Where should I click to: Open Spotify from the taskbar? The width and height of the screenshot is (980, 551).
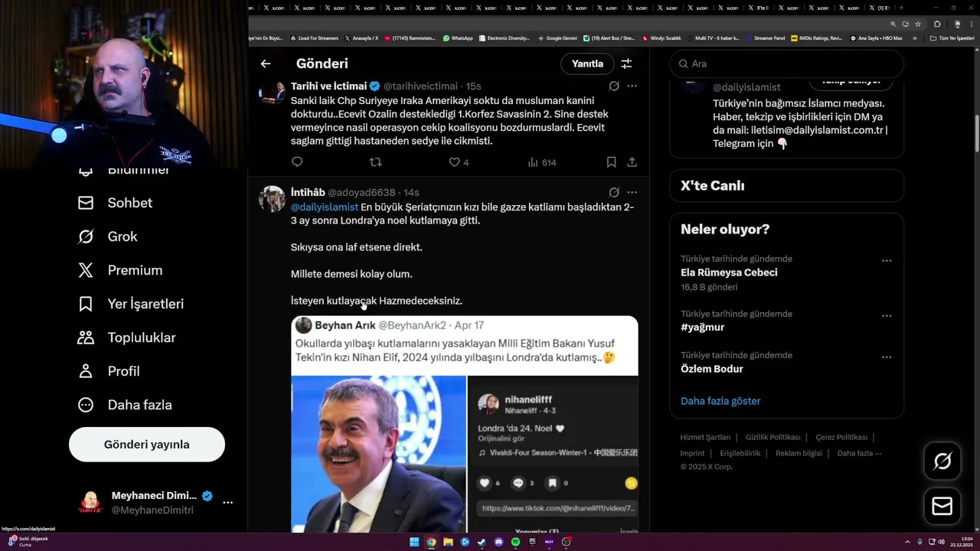(x=515, y=542)
